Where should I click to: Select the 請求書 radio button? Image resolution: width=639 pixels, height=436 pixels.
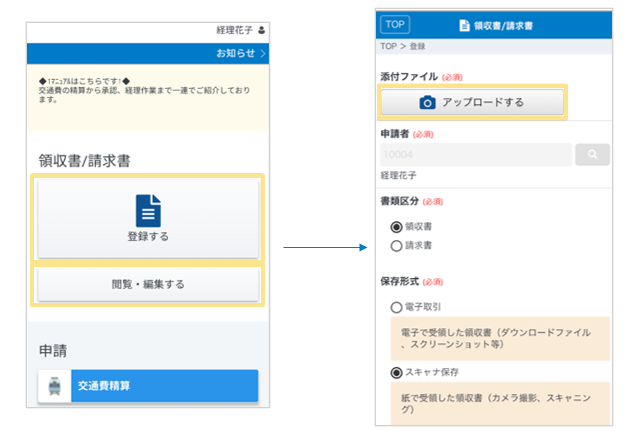point(397,245)
